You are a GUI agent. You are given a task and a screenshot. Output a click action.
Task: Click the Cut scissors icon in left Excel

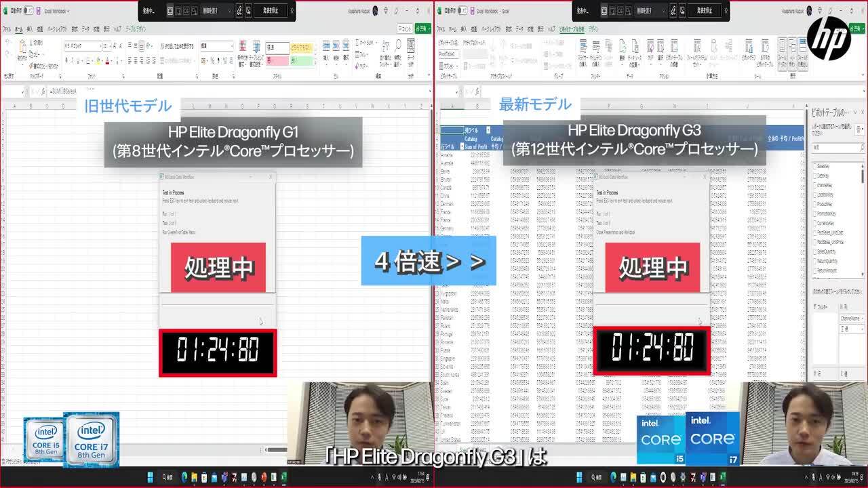32,43
